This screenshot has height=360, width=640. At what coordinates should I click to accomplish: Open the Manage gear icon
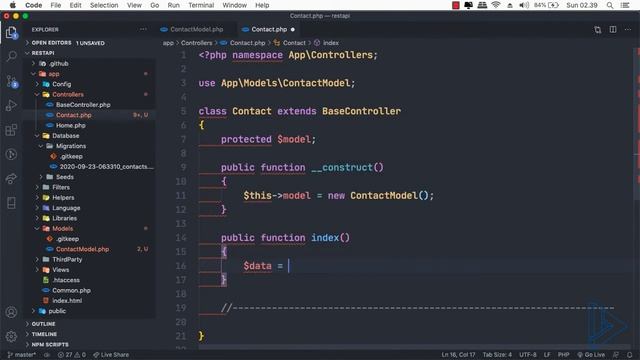click(11, 336)
